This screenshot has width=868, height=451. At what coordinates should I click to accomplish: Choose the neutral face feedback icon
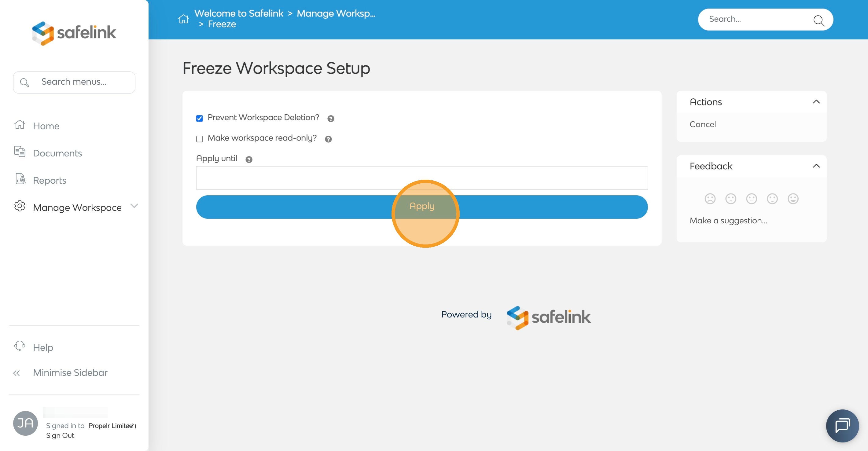(x=751, y=199)
